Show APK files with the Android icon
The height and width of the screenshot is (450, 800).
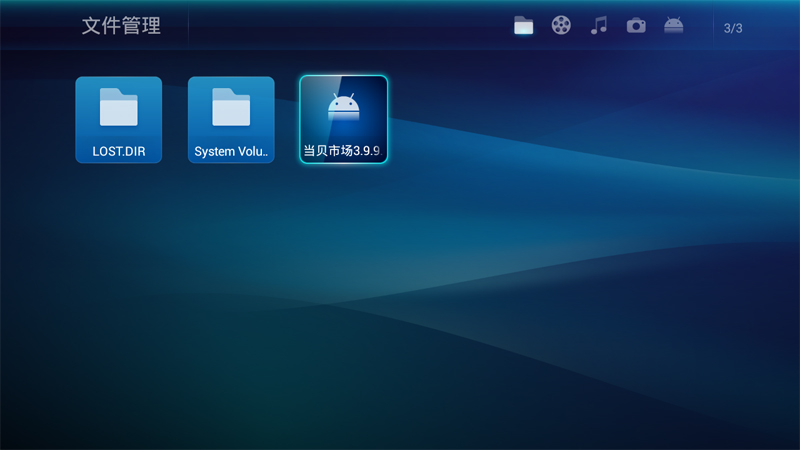point(673,25)
